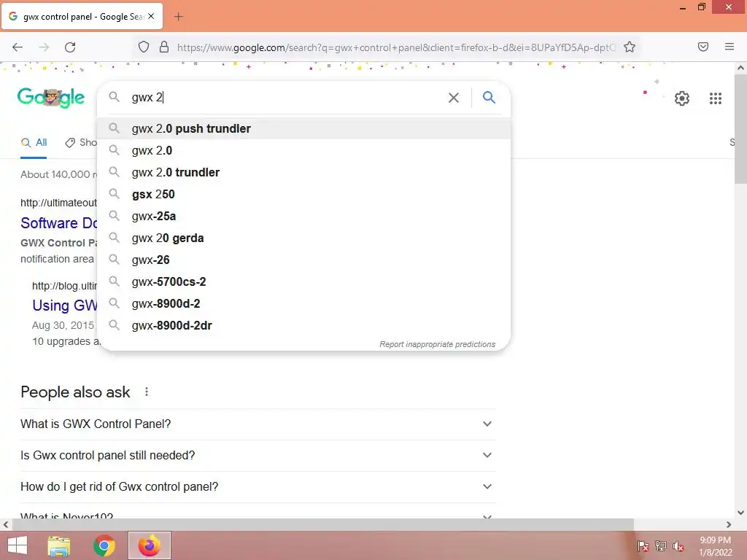Select suggestion 'gwx 2.0 push trundler'
Screen dimensions: 747x560
point(303,128)
